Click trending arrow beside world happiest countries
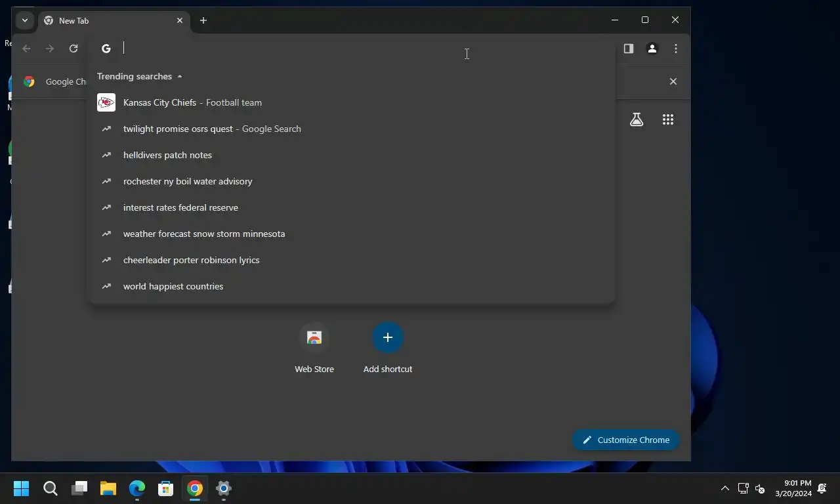840x504 pixels. pyautogui.click(x=106, y=286)
